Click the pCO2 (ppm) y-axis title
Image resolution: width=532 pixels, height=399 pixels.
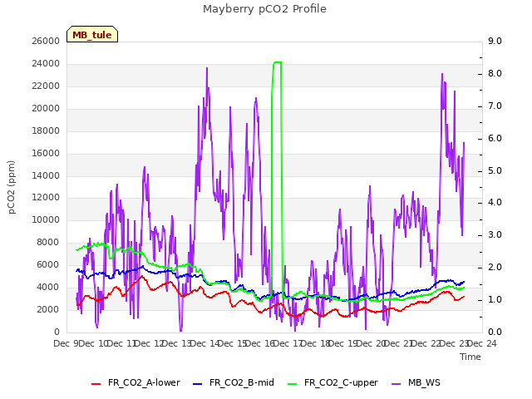pyautogui.click(x=12, y=187)
